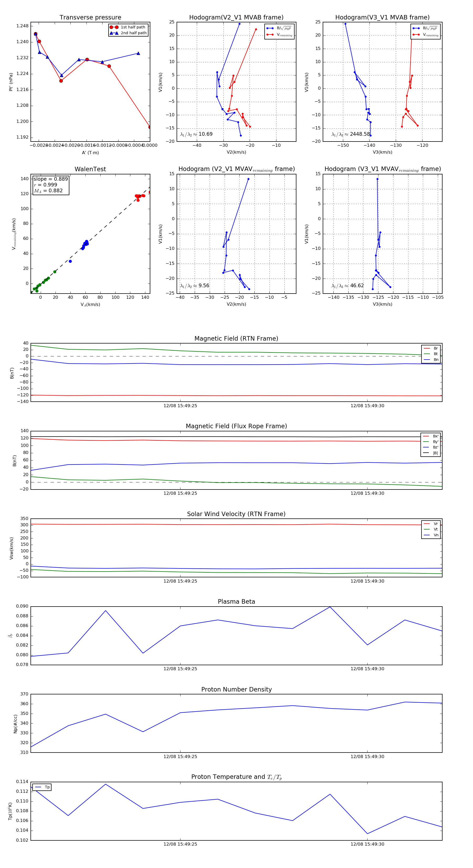Select the "2nd half path" legend entry

pos(128,33)
